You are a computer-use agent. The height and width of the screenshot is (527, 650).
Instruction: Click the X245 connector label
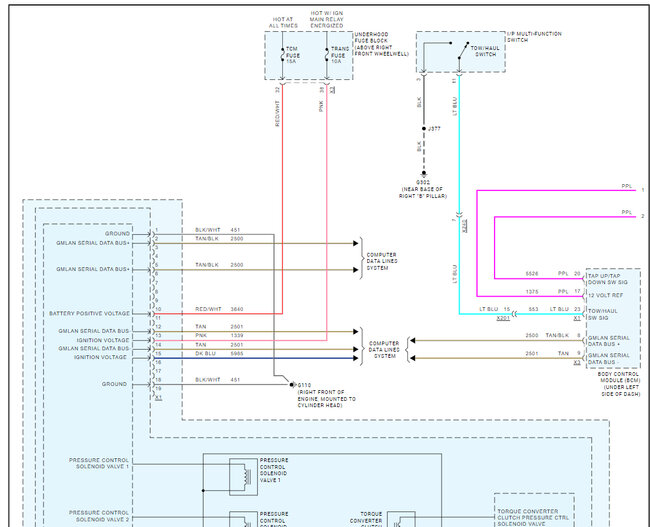click(464, 226)
